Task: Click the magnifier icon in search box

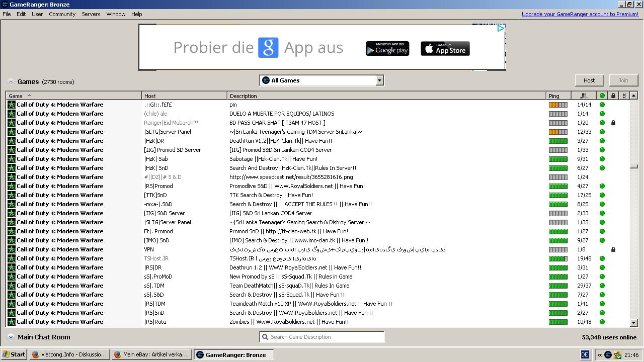Action: click(265, 337)
